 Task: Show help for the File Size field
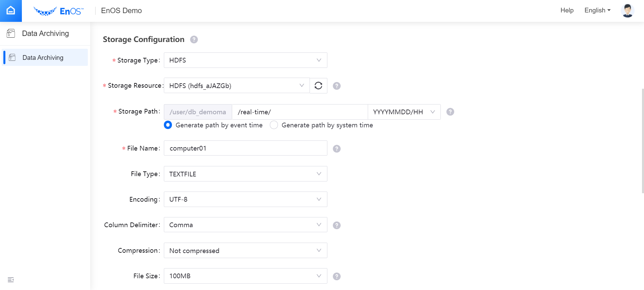(336, 276)
